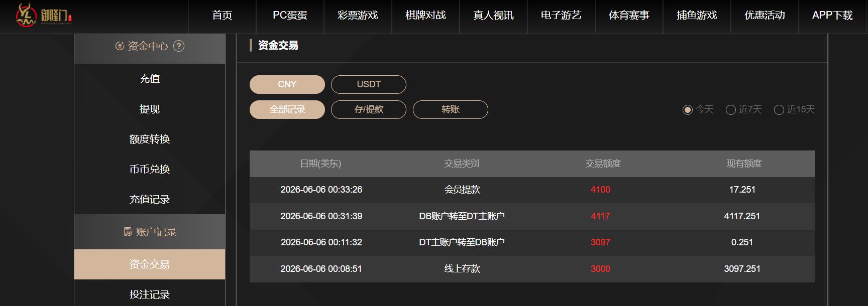Open 提现 in the sidebar
This screenshot has width=868, height=306.
[x=150, y=109]
